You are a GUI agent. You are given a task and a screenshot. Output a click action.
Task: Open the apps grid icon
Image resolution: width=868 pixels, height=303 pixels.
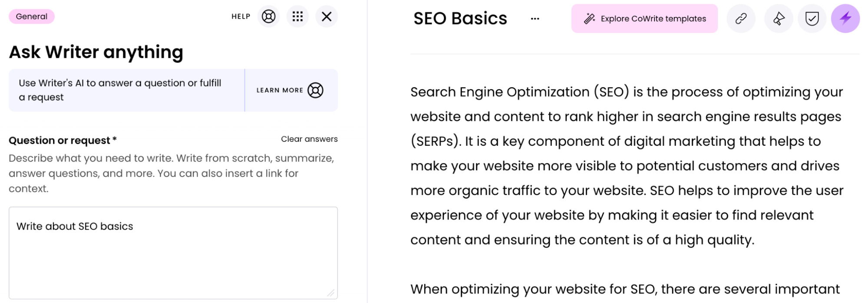[297, 16]
